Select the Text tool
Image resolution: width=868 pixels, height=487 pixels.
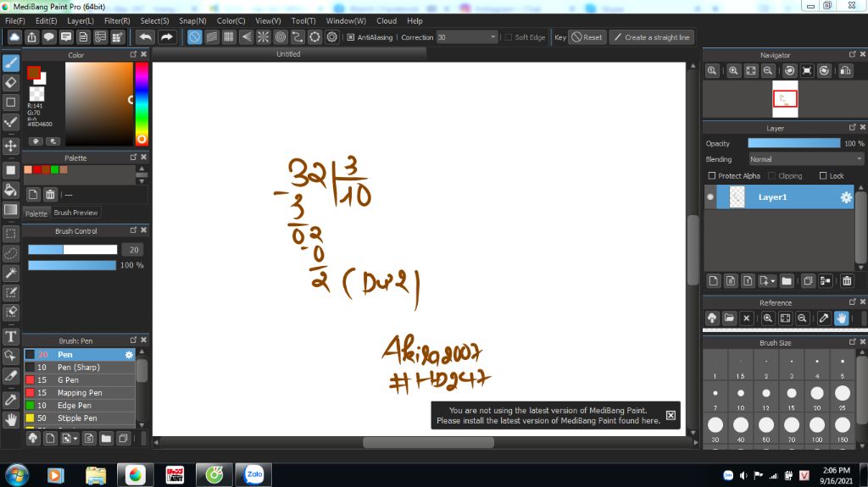point(10,336)
